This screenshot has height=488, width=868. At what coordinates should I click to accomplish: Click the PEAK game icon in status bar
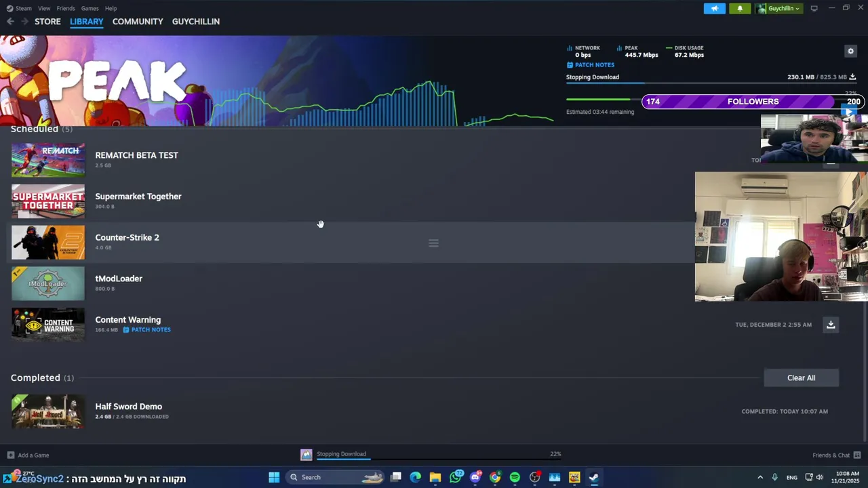[307, 455]
